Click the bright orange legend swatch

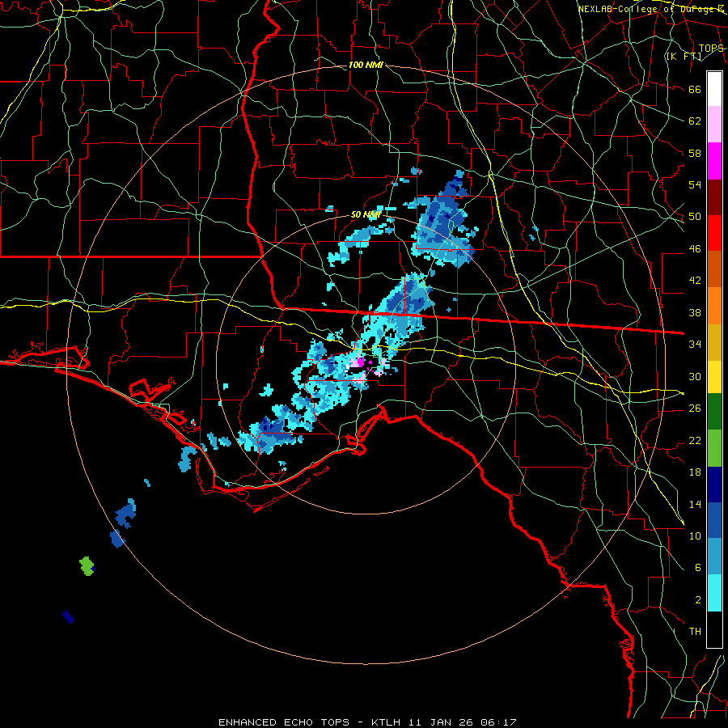tap(714, 305)
